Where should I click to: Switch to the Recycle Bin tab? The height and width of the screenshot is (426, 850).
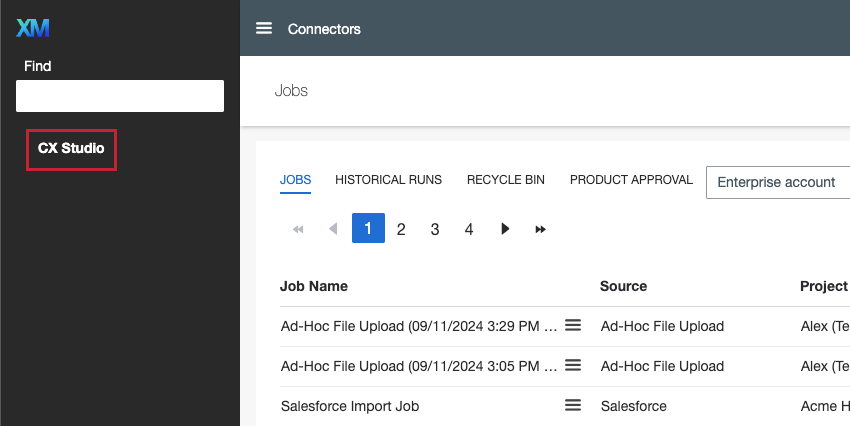[506, 180]
